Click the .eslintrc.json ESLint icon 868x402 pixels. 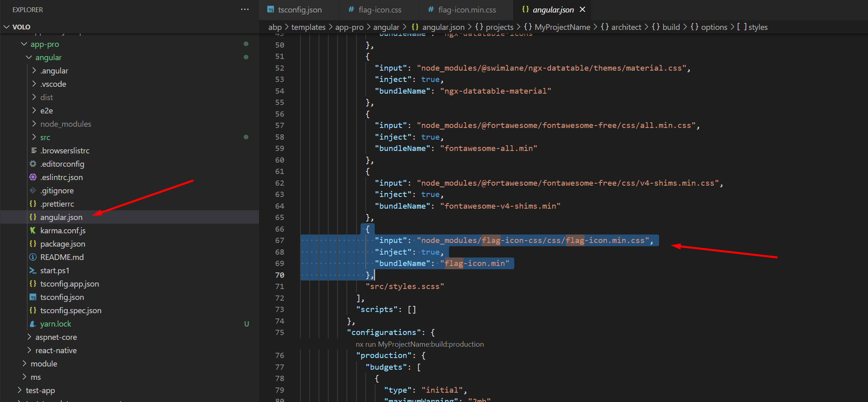tap(33, 177)
